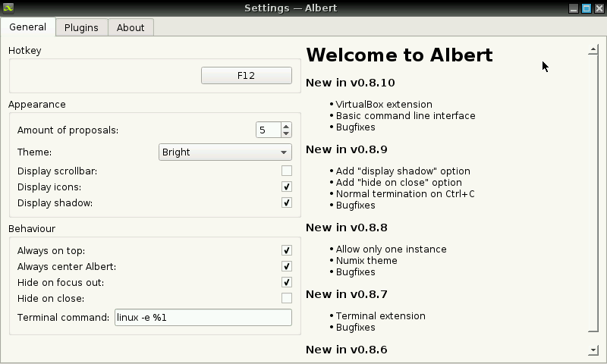This screenshot has width=607, height=364.
Task: Click 'Basic command line interface' bullet
Action: pyautogui.click(x=406, y=116)
